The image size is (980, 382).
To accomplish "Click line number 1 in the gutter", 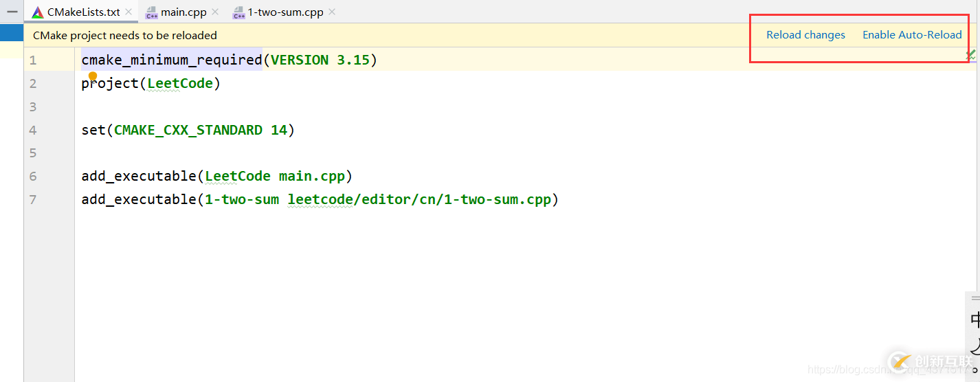I will pyautogui.click(x=33, y=60).
